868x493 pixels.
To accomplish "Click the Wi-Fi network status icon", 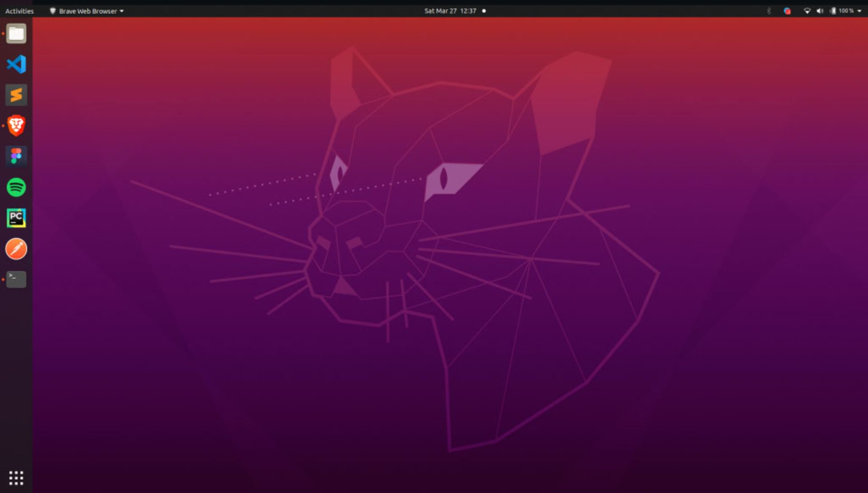I will (807, 11).
